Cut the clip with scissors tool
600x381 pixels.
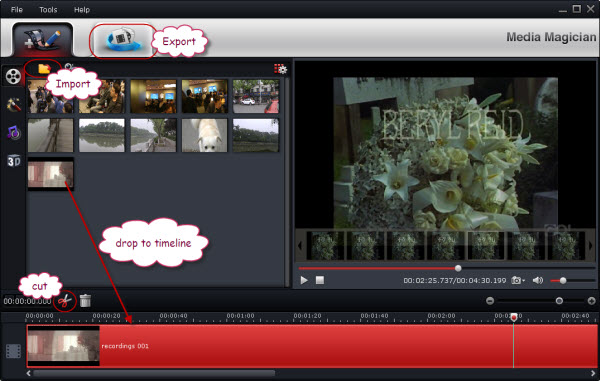pos(65,301)
